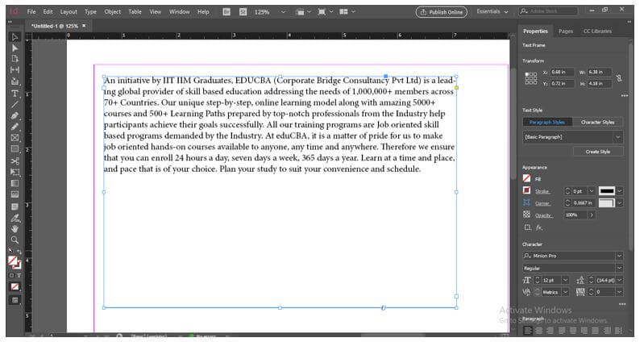Click the fill and stroke swatch in toolbox
This screenshot has width=644, height=342.
point(15,263)
